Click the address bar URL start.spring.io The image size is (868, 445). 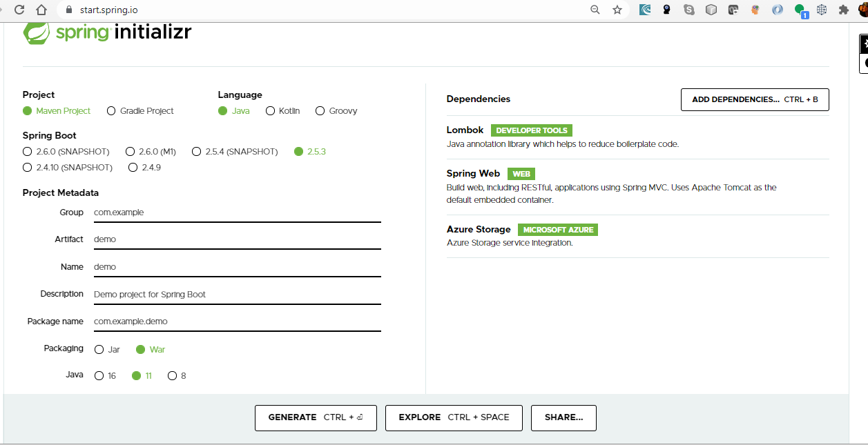tap(108, 10)
